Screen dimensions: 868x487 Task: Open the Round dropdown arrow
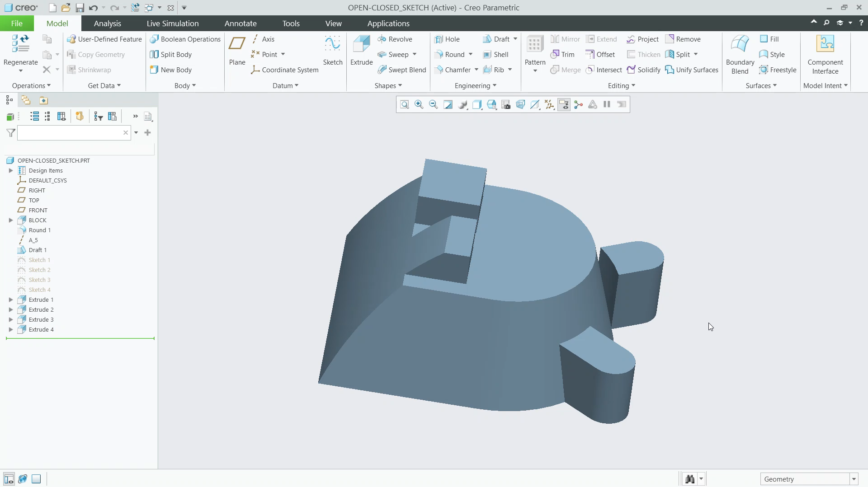(x=471, y=55)
